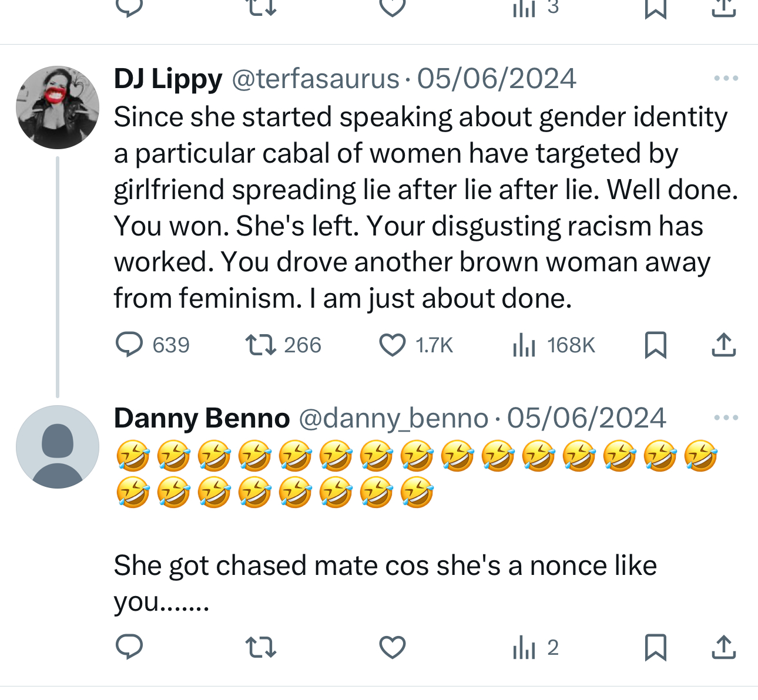Reply to Danny Benno's tweet
758x700 pixels.
129,647
